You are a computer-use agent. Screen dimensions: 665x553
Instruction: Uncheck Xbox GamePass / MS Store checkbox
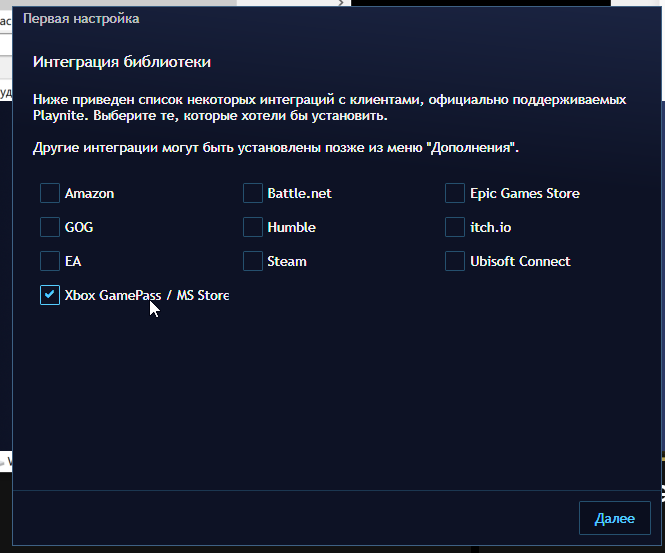50,295
